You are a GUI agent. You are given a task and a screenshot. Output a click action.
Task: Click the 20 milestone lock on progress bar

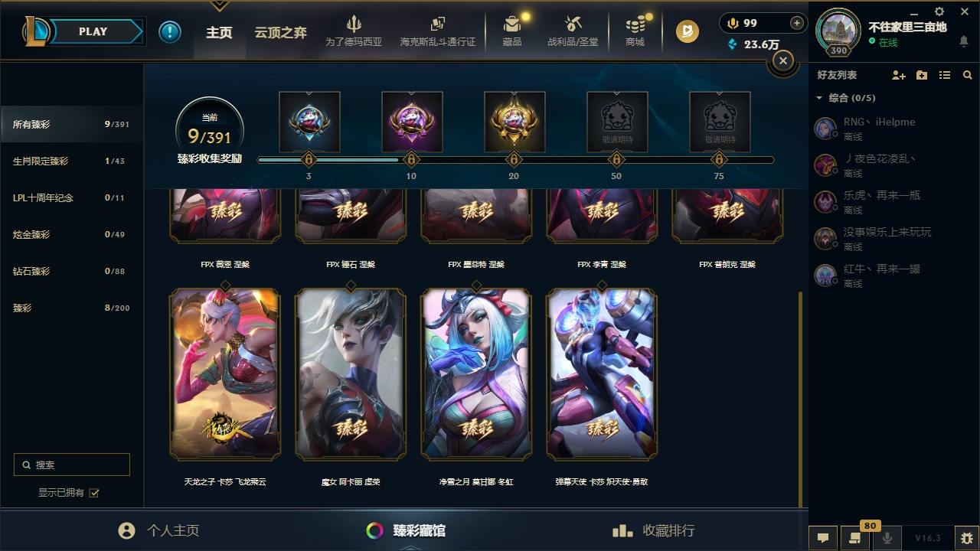coord(514,159)
